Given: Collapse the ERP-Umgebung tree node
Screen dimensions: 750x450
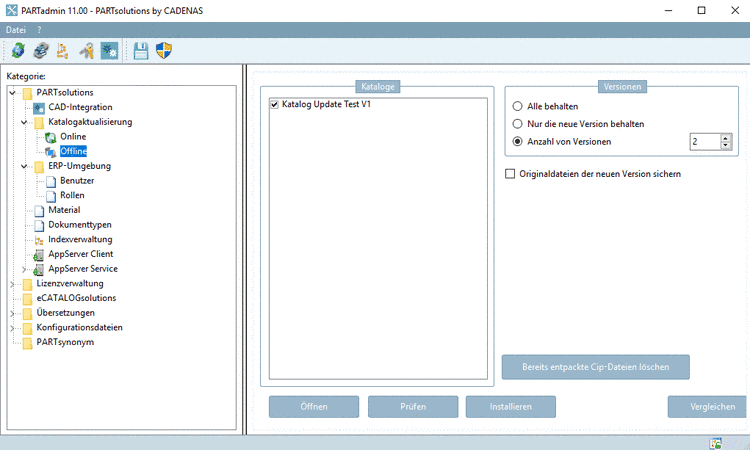Looking at the screenshot, I should click(24, 166).
